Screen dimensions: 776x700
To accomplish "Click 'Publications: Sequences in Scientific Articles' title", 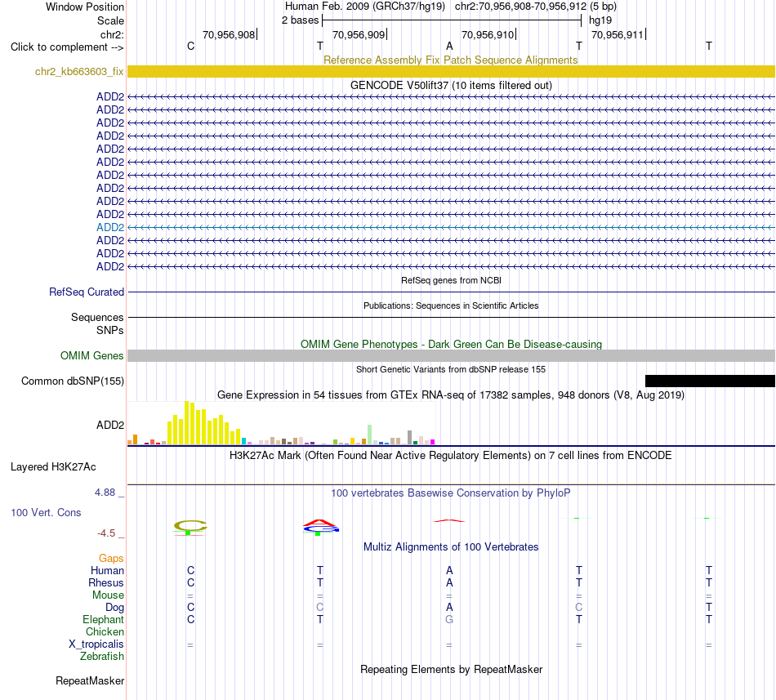I will [x=451, y=305].
